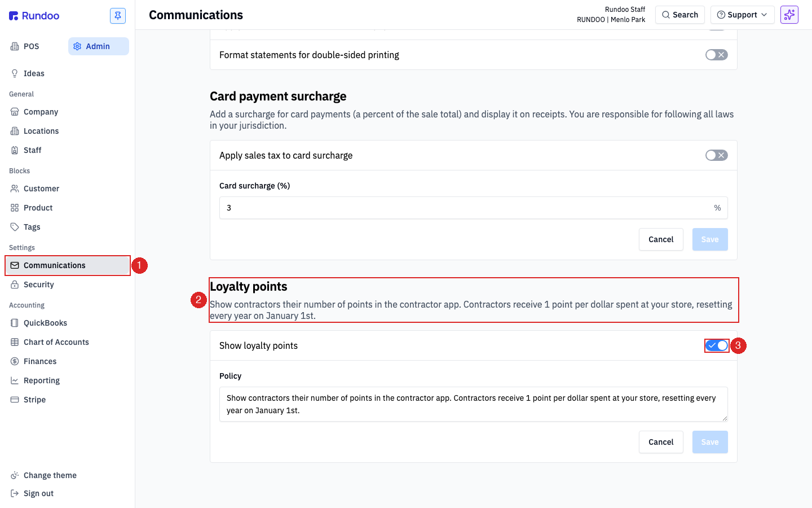Image resolution: width=812 pixels, height=508 pixels.
Task: Open Ideas in the sidebar
Action: [x=67, y=73]
